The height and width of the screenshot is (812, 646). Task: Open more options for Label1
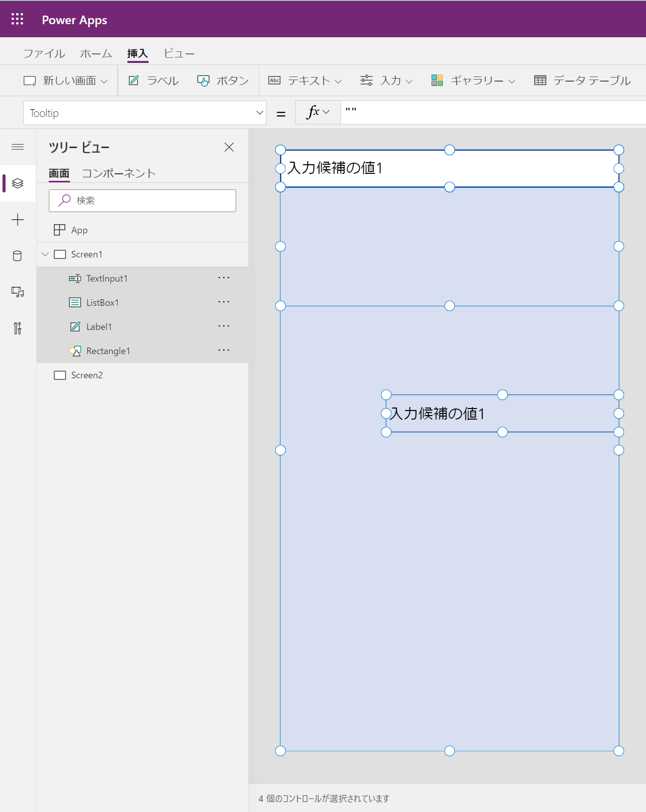click(x=224, y=326)
